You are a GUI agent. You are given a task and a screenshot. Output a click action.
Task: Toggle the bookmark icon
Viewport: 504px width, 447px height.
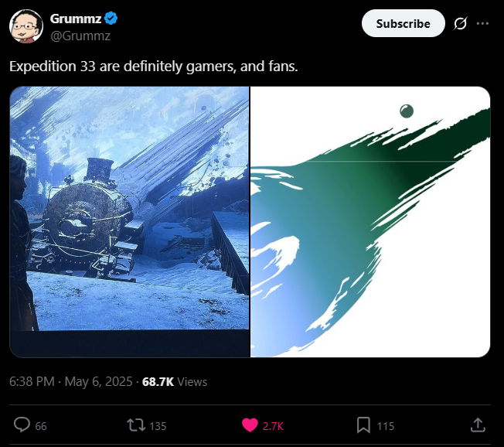pyautogui.click(x=363, y=425)
